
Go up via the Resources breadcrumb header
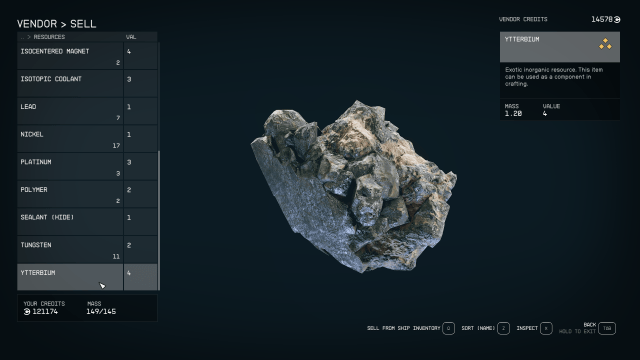(43, 37)
